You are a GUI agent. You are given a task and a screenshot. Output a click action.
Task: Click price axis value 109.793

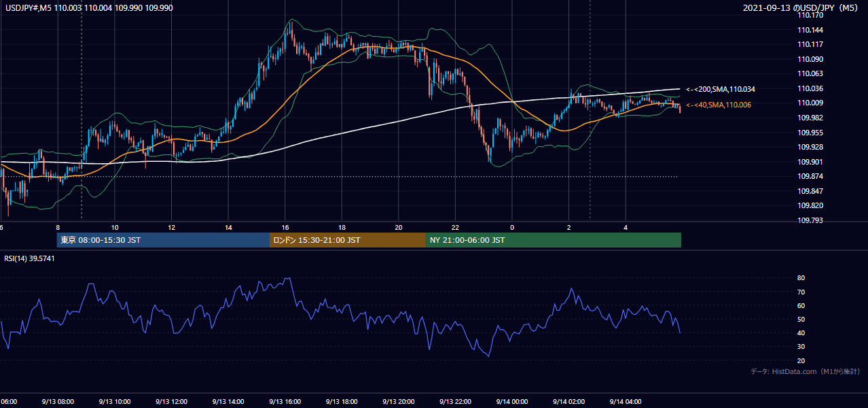tap(811, 220)
